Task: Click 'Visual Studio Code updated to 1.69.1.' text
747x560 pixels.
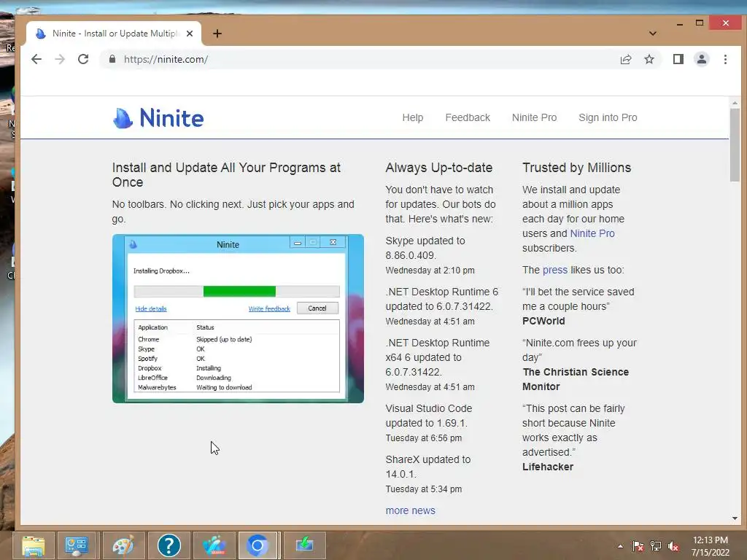Action: tap(429, 416)
